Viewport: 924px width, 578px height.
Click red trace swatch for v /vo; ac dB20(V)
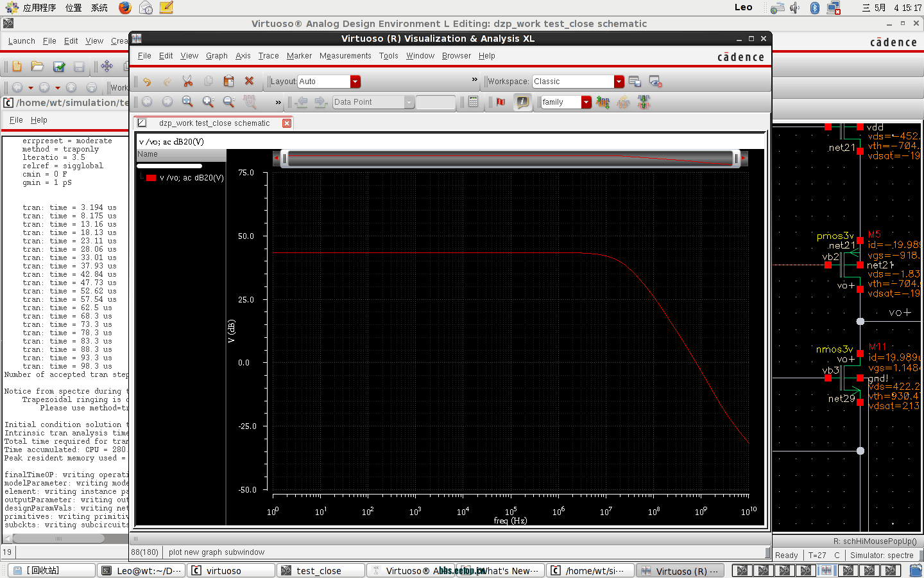coord(151,178)
